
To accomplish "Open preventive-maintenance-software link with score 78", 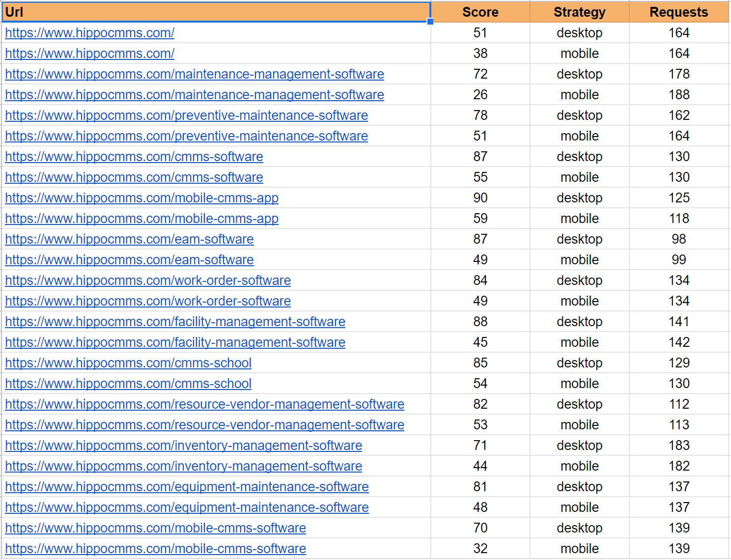I will [x=187, y=115].
